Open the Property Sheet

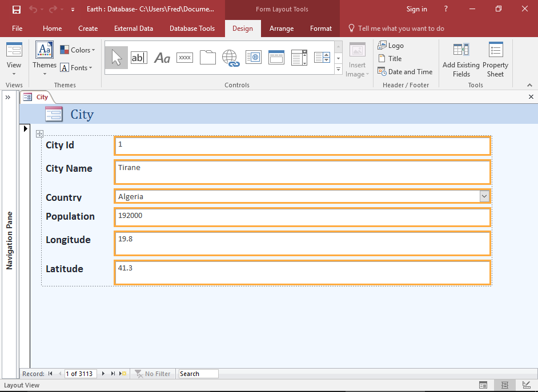pos(495,59)
